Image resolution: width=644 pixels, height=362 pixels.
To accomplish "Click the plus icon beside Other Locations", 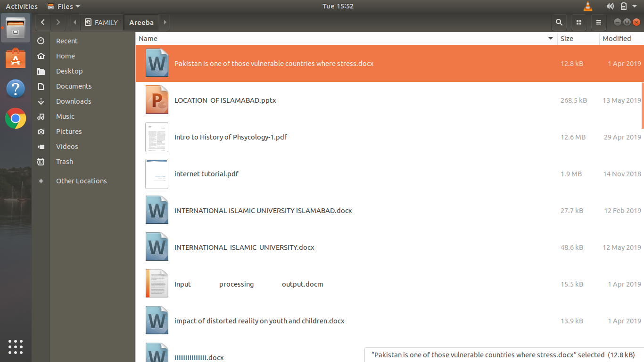I will [41, 181].
